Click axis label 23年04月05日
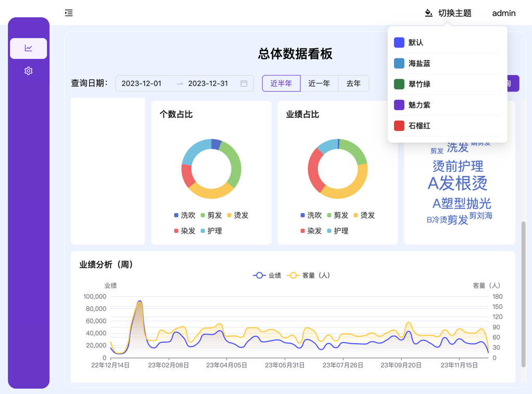Viewport: 532px width, 394px height. (226, 365)
